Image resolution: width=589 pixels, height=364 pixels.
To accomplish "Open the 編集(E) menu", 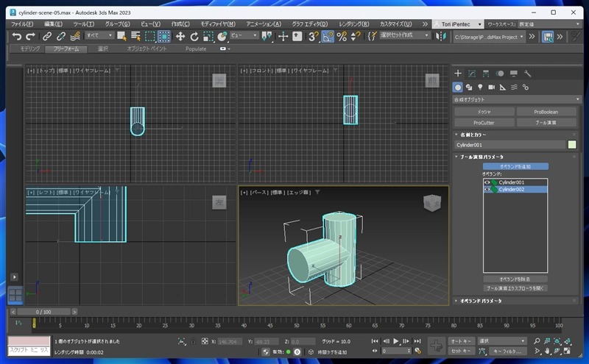I will click(53, 24).
